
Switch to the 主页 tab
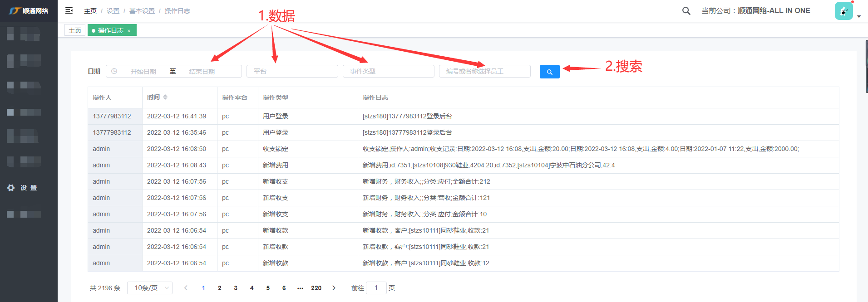(x=75, y=30)
